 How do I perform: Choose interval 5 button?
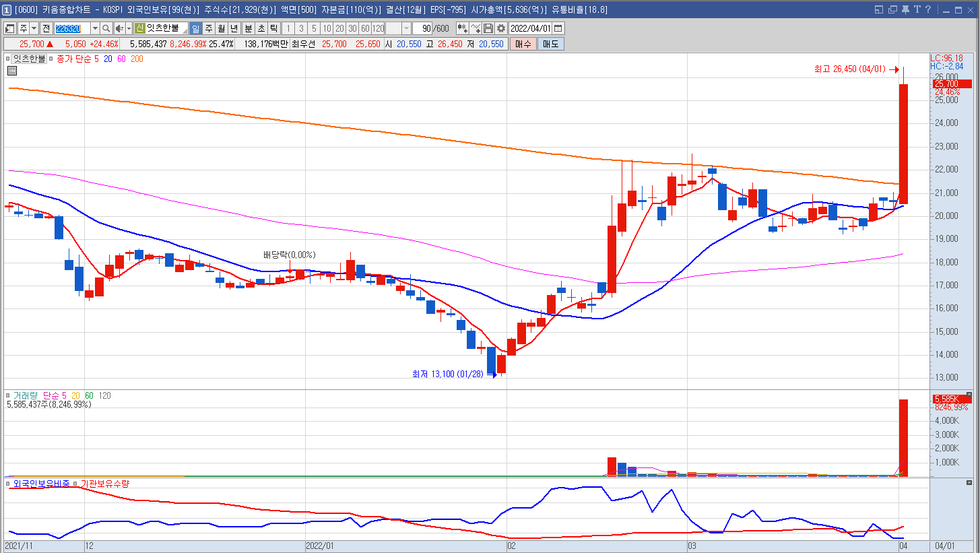pyautogui.click(x=314, y=28)
